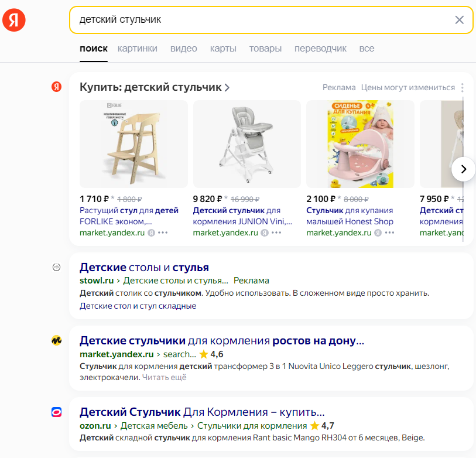Click the "Реклама" label in the stowl.ru result

pos(251,281)
